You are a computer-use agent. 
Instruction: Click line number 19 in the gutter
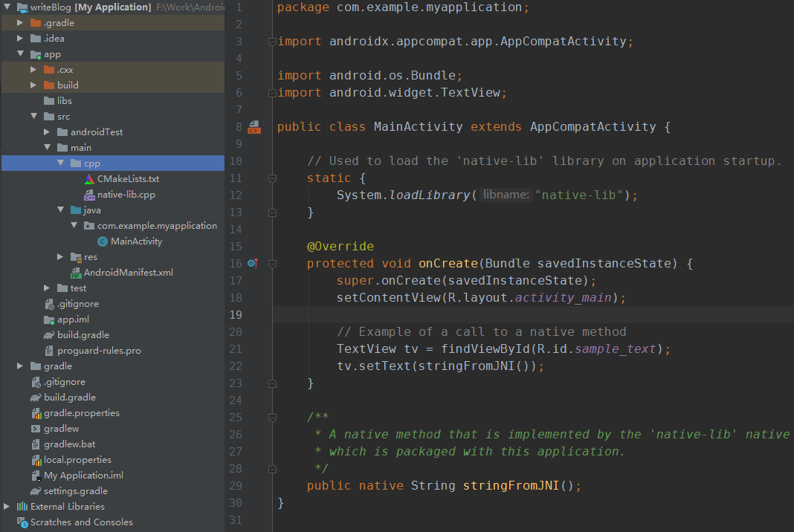point(236,315)
